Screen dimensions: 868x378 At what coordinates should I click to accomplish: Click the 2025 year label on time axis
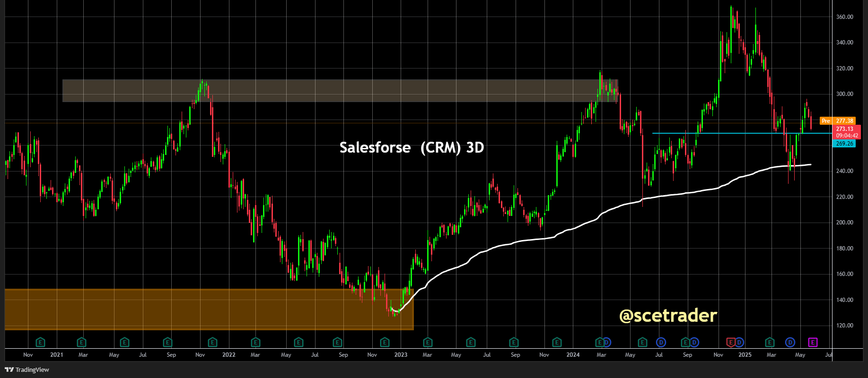(745, 355)
